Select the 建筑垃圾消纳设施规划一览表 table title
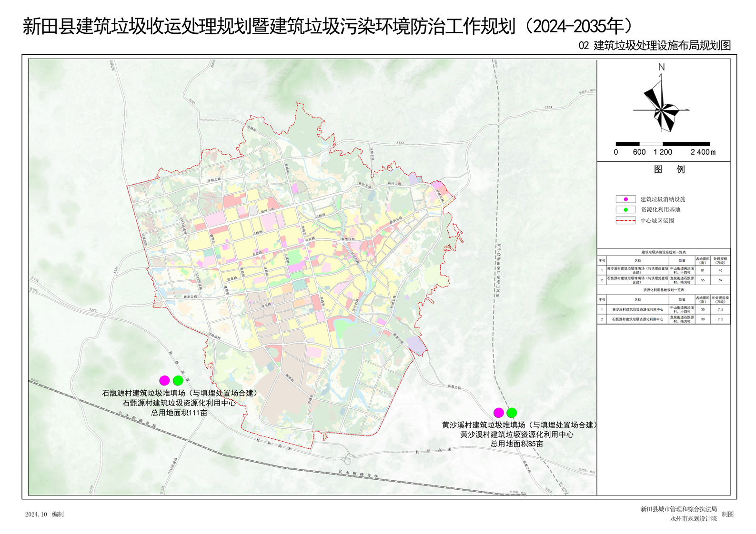The image size is (756, 534). (x=663, y=252)
